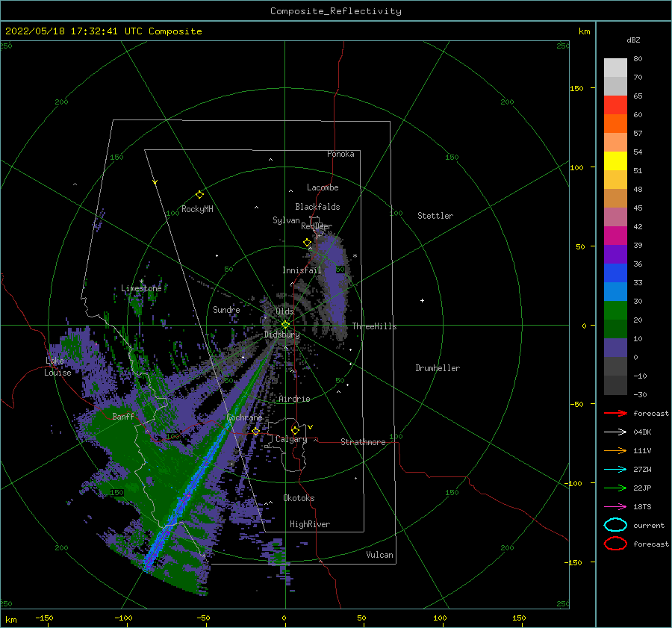672x628 pixels.
Task: Pick the pink 42-45 dBZ swatch
Action: coord(615,217)
